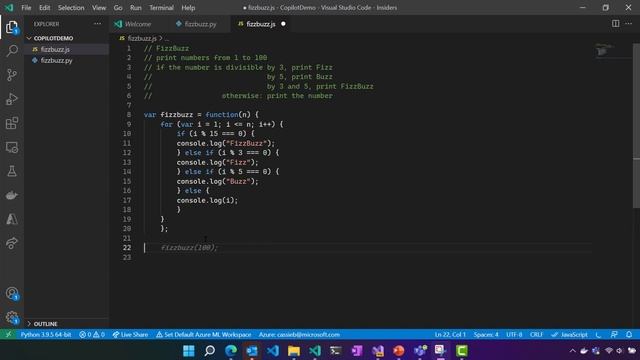
Task: Change the Spaces: 4 indentation setting
Action: coord(486,334)
